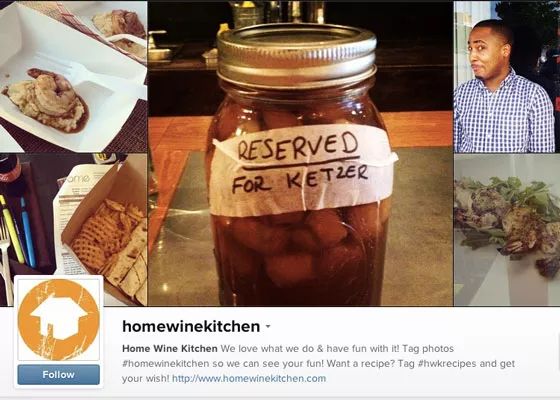This screenshot has height=400, width=560.
Task: Open the homewinekitchen username heading
Action: [191, 326]
